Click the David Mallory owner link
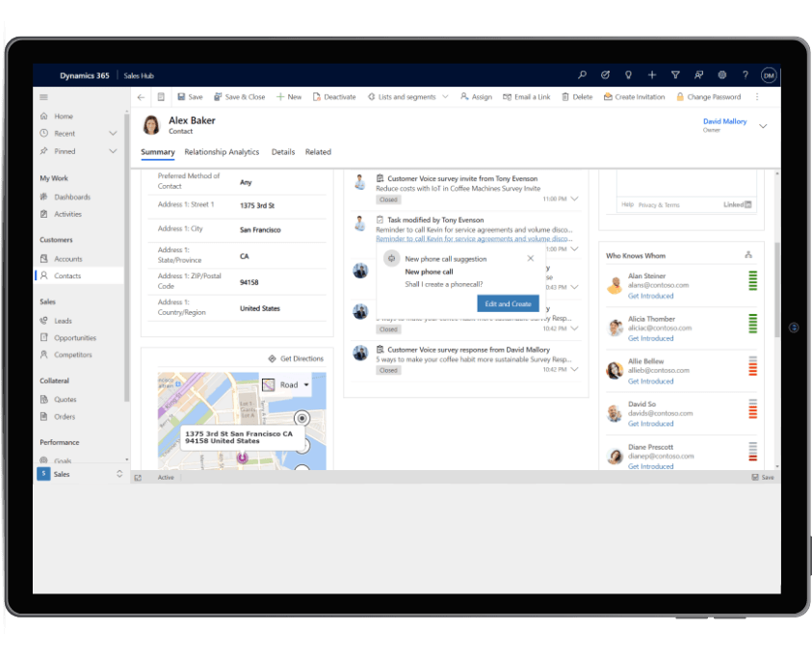Screen dimensions: 812x656 [x=724, y=121]
